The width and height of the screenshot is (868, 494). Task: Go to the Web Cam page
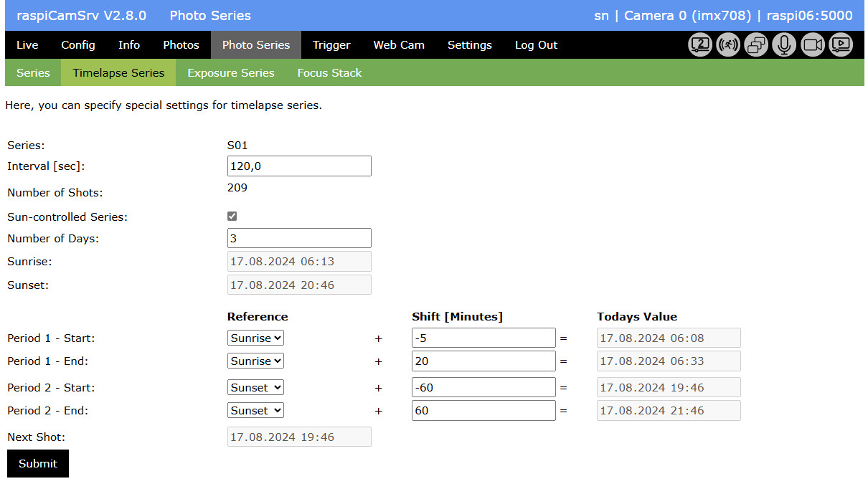click(399, 45)
